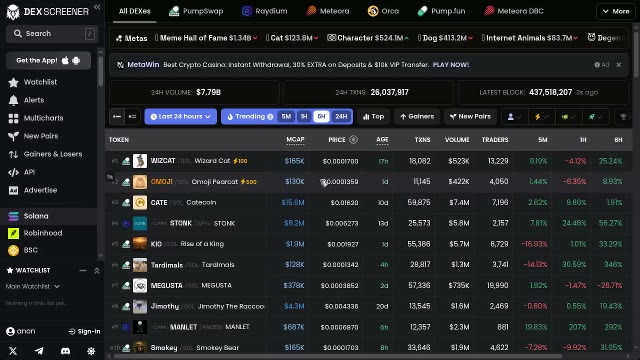
Task: Focus the Search input field
Action: click(51, 34)
